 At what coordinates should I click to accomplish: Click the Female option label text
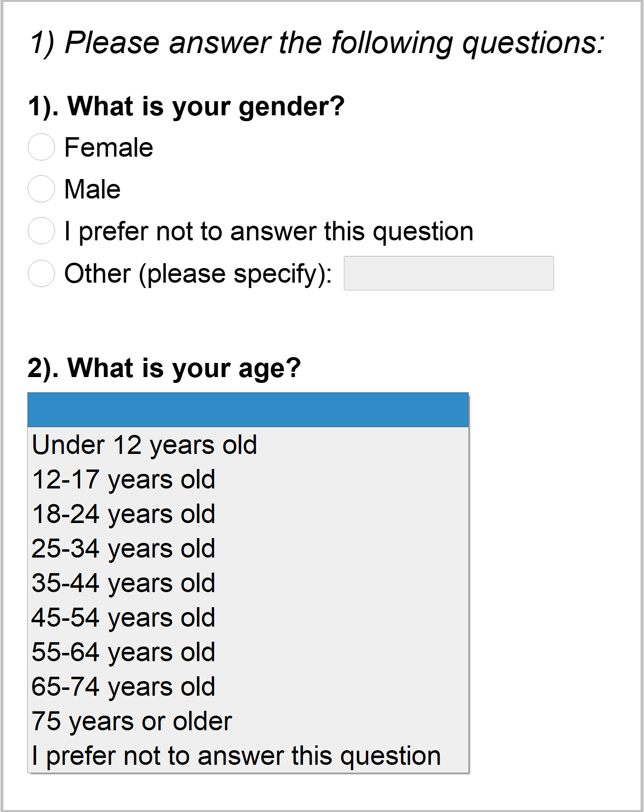(x=109, y=147)
